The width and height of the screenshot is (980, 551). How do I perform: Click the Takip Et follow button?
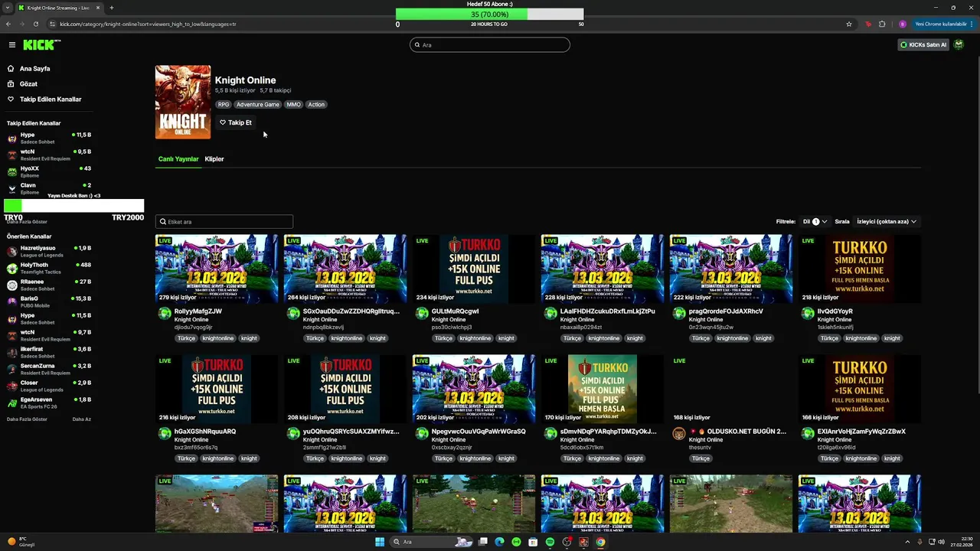(236, 122)
